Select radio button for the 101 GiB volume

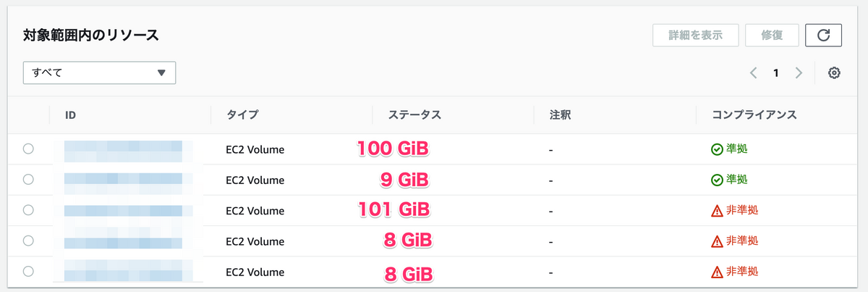click(28, 210)
